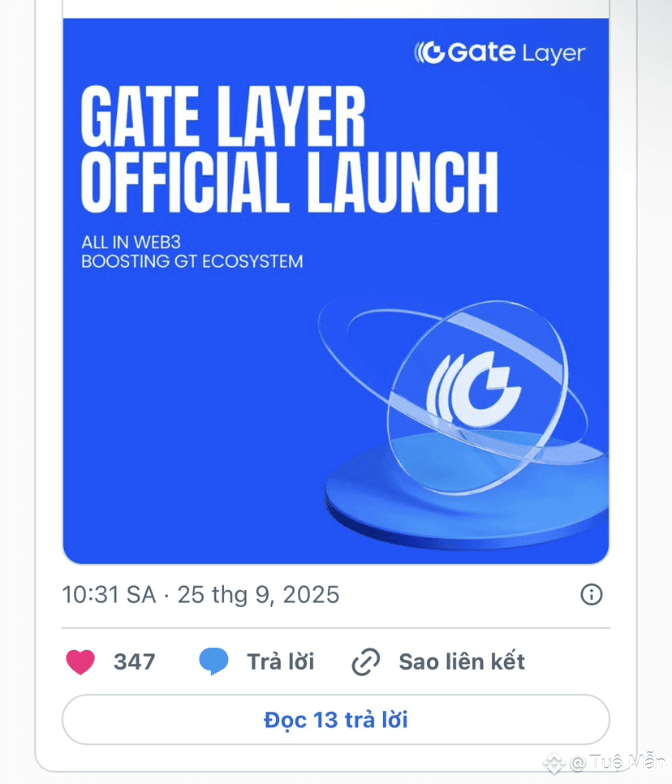Click the "@ Tuệ Mẫn" watermark text

point(617,763)
